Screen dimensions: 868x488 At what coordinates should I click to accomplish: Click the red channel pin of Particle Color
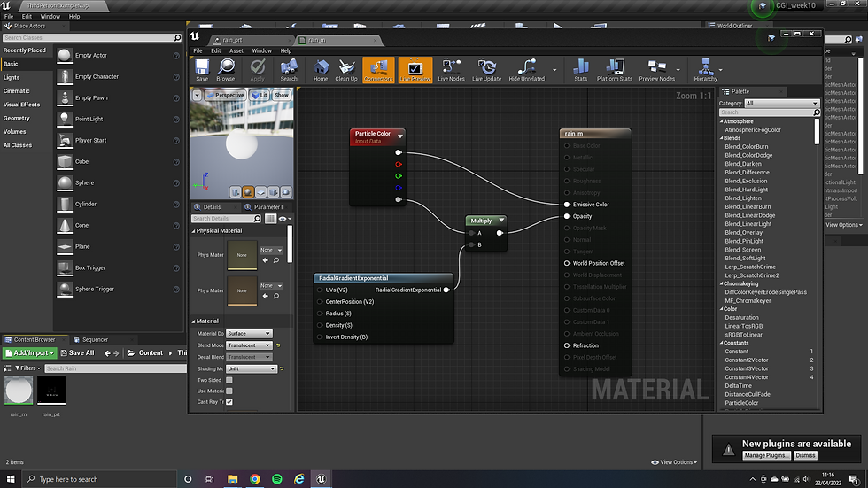click(x=399, y=165)
